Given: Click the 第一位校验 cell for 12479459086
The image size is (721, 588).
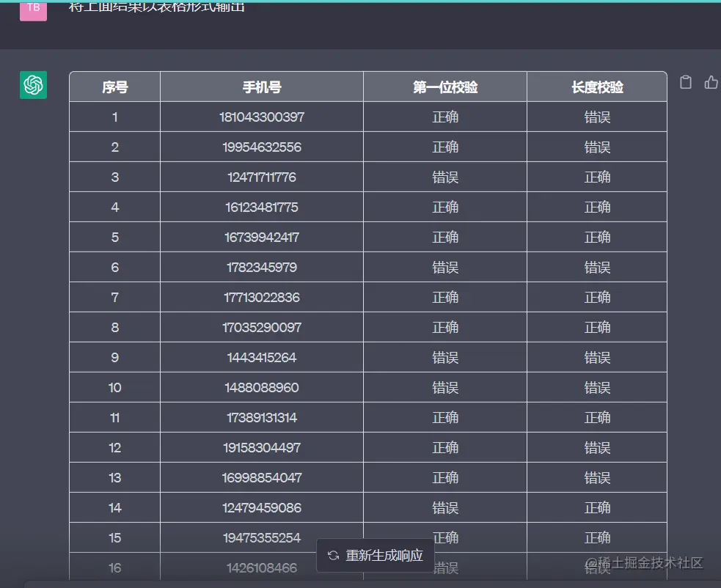Looking at the screenshot, I should pyautogui.click(x=445, y=508).
